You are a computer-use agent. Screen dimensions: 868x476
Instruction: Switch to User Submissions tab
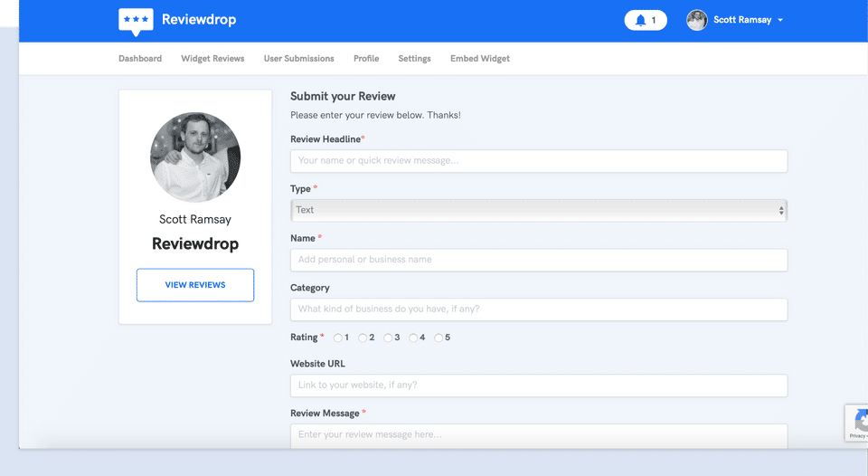[x=298, y=59]
